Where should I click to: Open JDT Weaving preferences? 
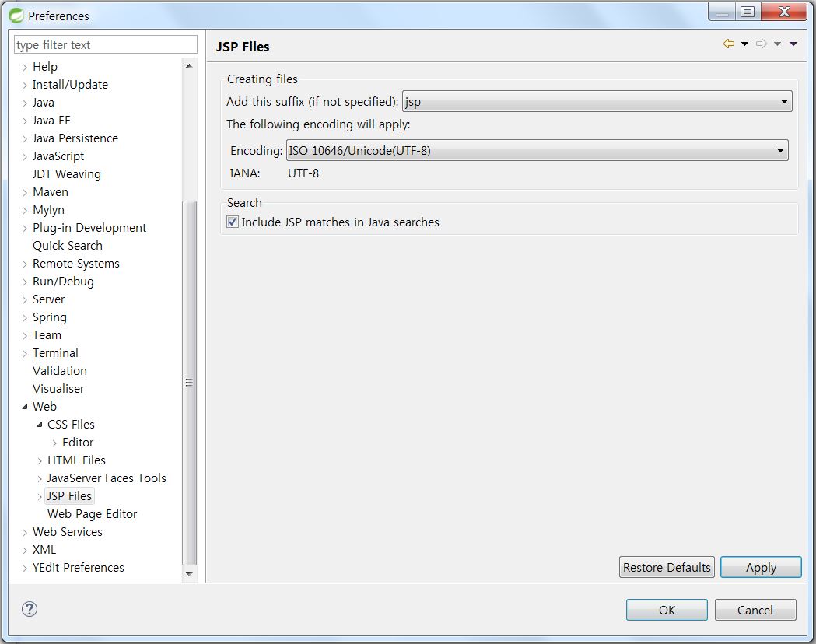[67, 173]
